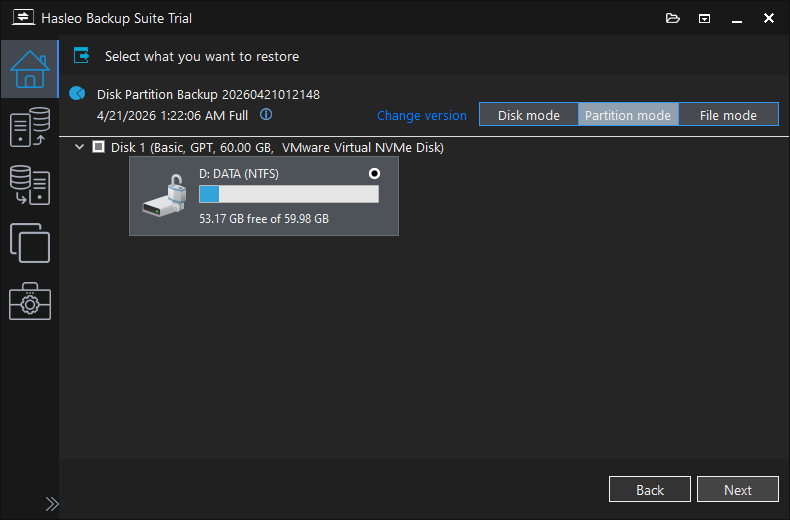The image size is (790, 520).
Task: Click the 4/21/2026 1:22:06 AM Full text
Action: 172,116
